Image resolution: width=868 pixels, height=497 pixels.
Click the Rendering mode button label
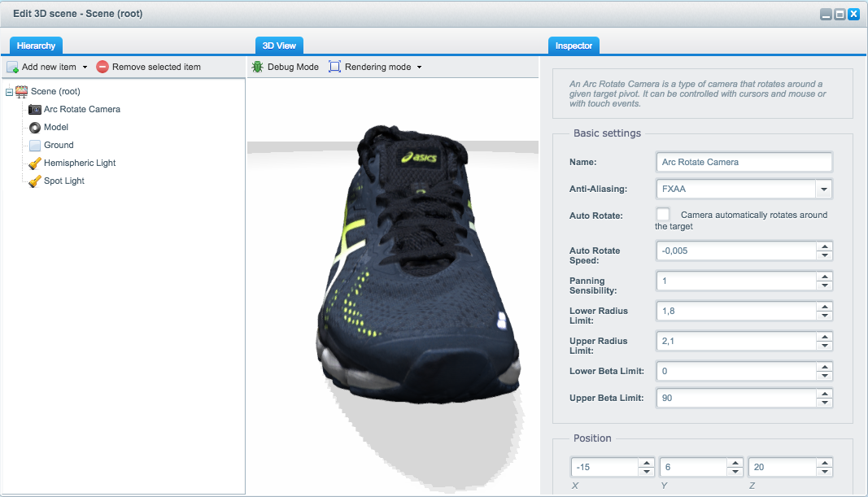tap(378, 67)
